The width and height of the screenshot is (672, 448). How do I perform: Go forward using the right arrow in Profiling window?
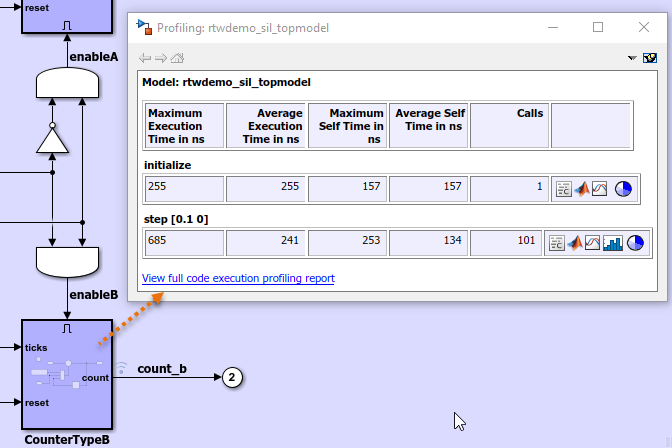(161, 58)
